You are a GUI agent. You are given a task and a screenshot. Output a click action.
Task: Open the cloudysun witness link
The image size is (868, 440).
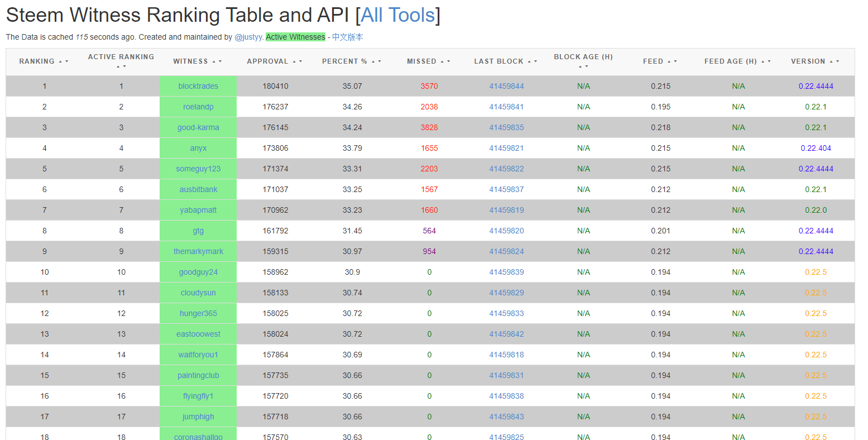pos(198,293)
